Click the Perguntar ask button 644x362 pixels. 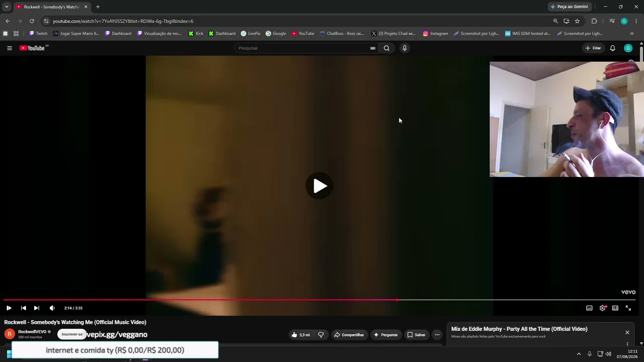click(x=385, y=335)
